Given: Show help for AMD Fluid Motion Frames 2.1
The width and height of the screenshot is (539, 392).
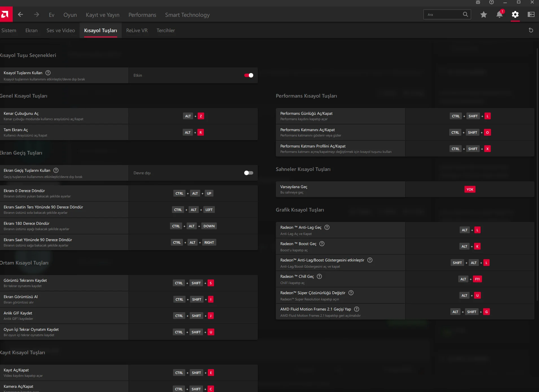Looking at the screenshot, I should pos(357,309).
